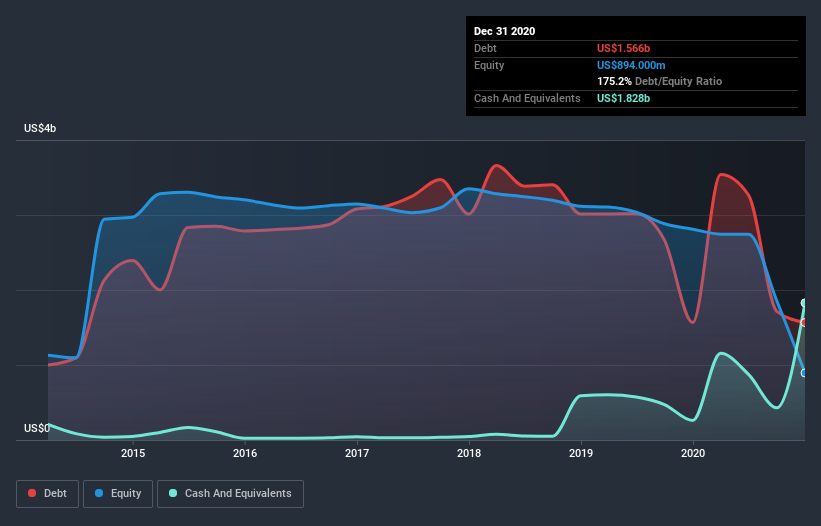821x526 pixels.
Task: Click the Dec 31 2020 tooltip date
Action: tap(504, 31)
